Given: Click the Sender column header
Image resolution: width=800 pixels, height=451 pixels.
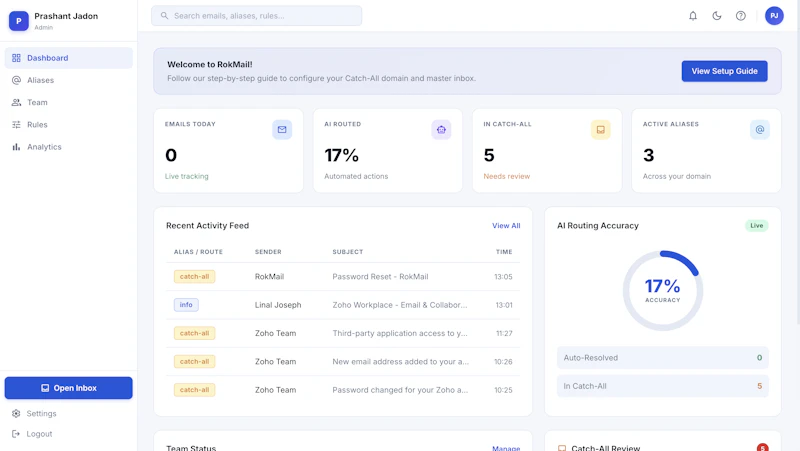Looking at the screenshot, I should (268, 252).
